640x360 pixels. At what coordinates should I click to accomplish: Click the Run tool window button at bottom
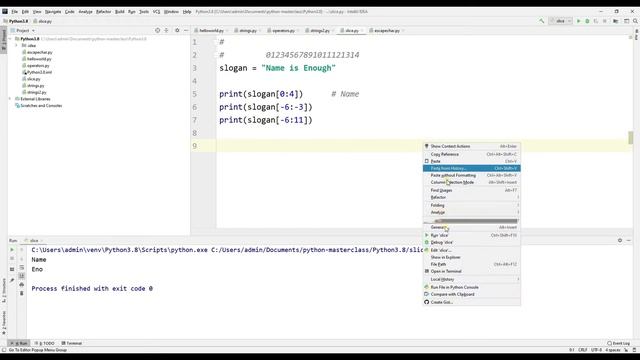click(19, 343)
